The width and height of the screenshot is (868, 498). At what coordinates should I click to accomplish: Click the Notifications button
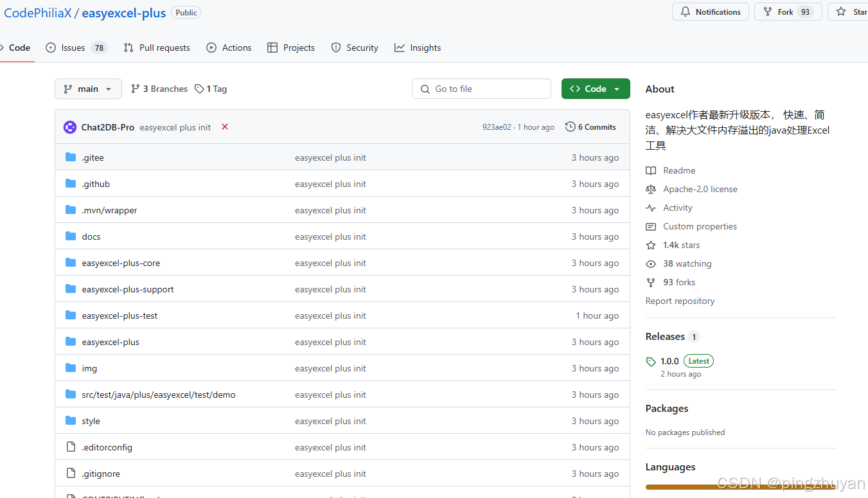pos(711,12)
